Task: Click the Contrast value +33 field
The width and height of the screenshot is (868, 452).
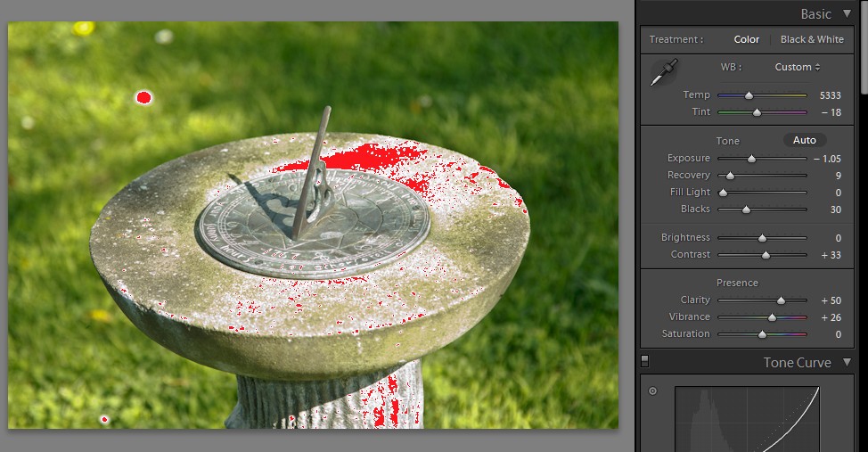Action: [830, 255]
